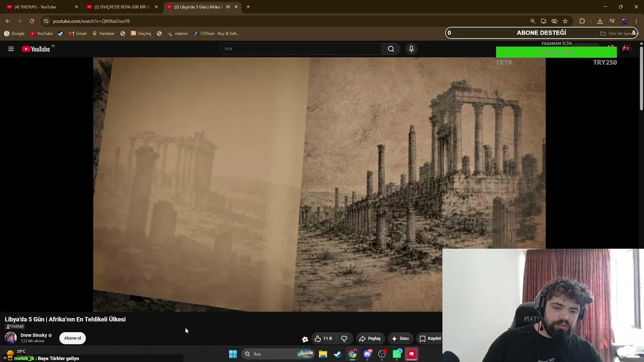Open Chrome from the taskbar
This screenshot has width=644, height=362.
pyautogui.click(x=353, y=354)
